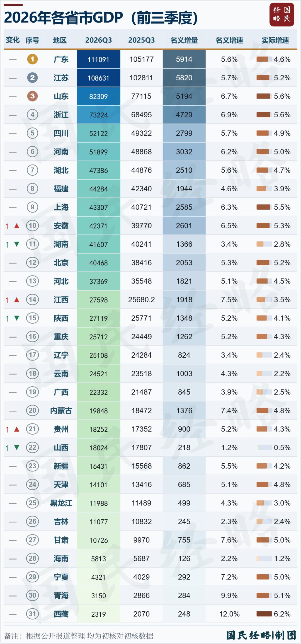
Task: Click the bronze rank 3 medal icon
Action: pos(32,96)
